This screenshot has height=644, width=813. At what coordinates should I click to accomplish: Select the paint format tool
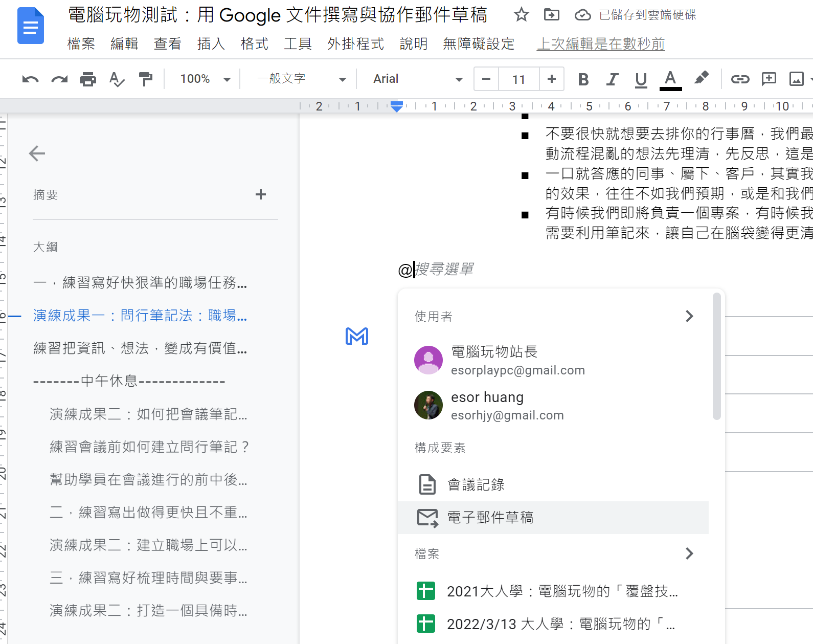(x=146, y=79)
